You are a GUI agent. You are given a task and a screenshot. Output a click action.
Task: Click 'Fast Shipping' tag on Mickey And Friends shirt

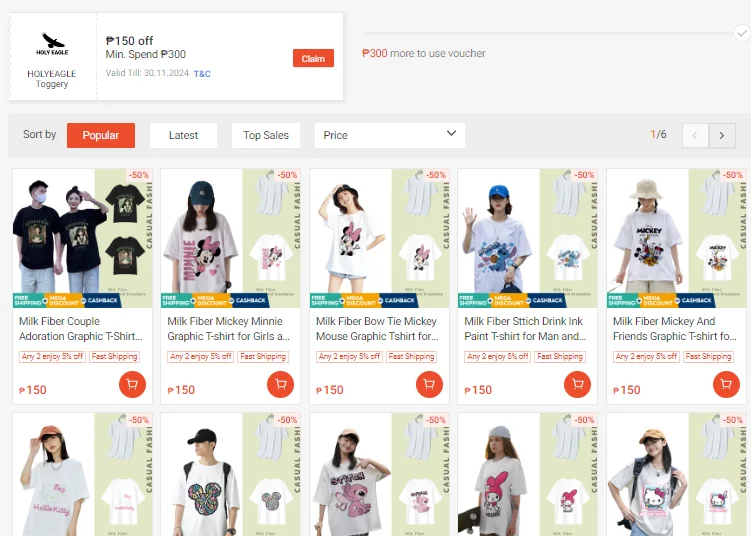[708, 356]
